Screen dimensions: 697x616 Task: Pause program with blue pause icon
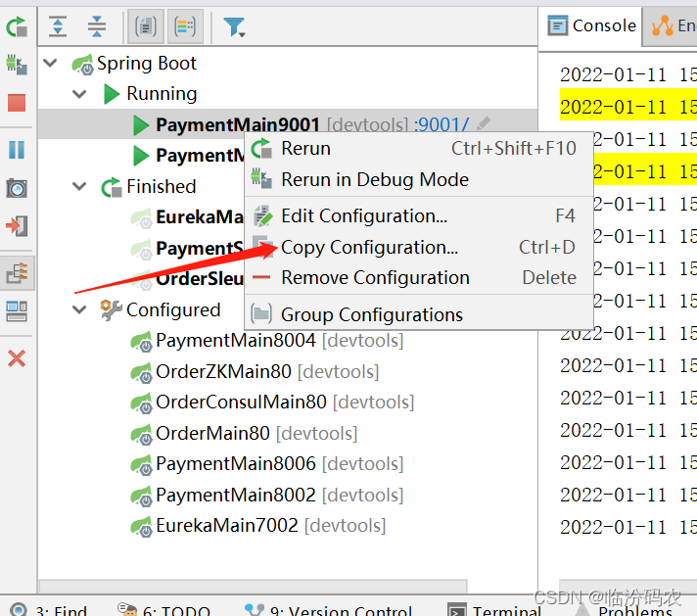pyautogui.click(x=17, y=150)
